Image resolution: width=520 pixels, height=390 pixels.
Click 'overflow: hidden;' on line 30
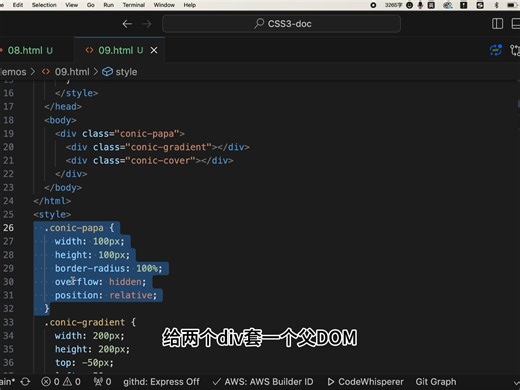click(x=100, y=282)
